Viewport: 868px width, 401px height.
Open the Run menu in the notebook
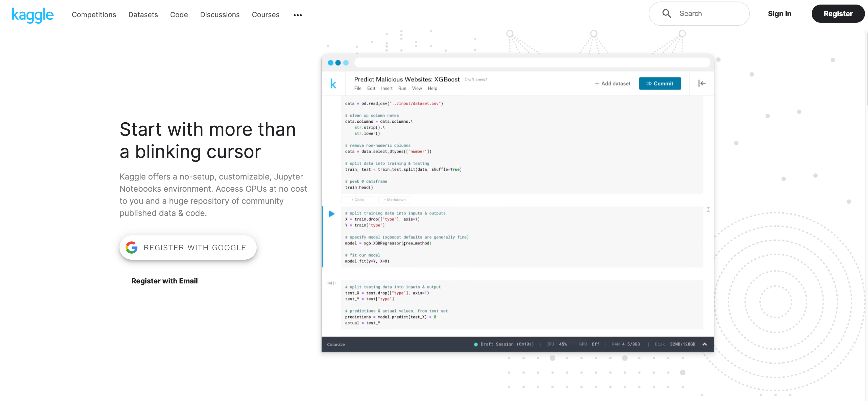[x=402, y=88]
